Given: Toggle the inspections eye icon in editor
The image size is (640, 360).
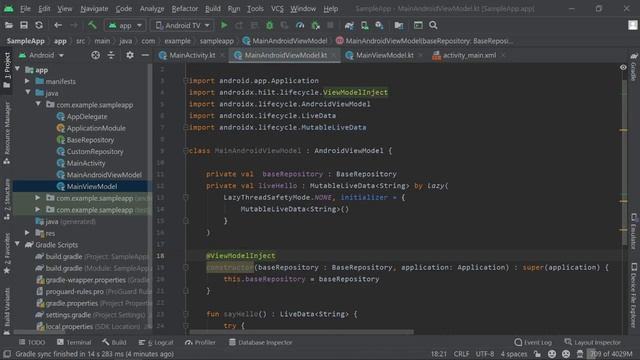Looking at the screenshot, I should (x=623, y=67).
